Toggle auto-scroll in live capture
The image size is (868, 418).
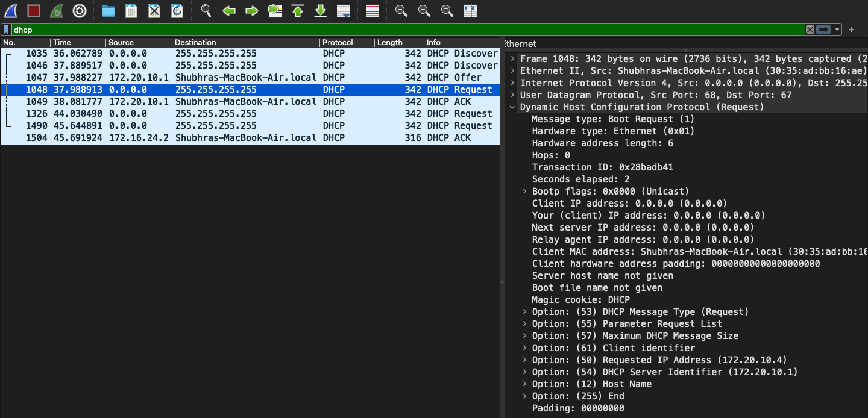(x=344, y=11)
